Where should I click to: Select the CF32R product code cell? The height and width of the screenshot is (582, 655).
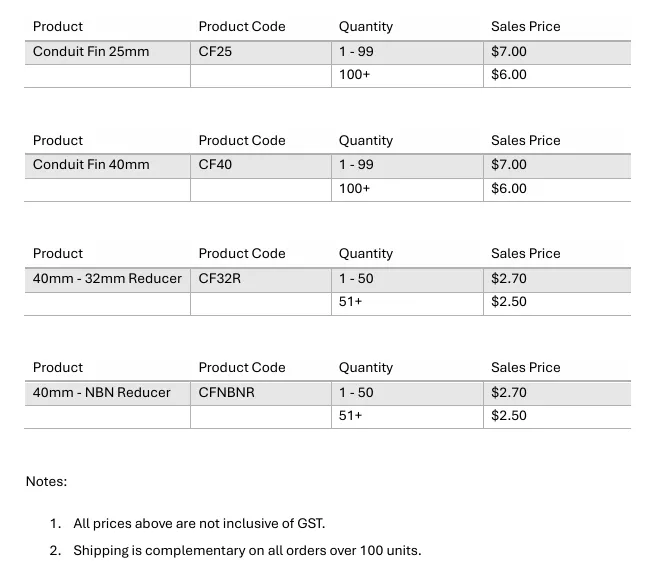[220, 279]
